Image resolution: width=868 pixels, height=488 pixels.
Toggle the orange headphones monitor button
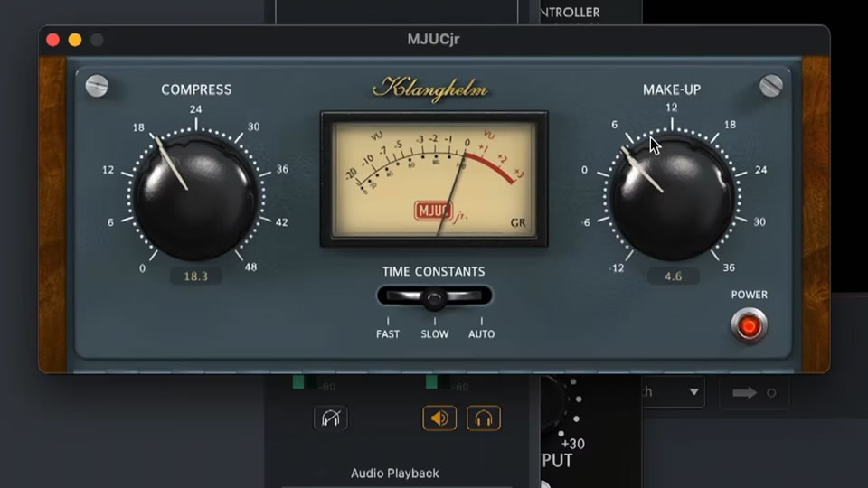pos(484,418)
